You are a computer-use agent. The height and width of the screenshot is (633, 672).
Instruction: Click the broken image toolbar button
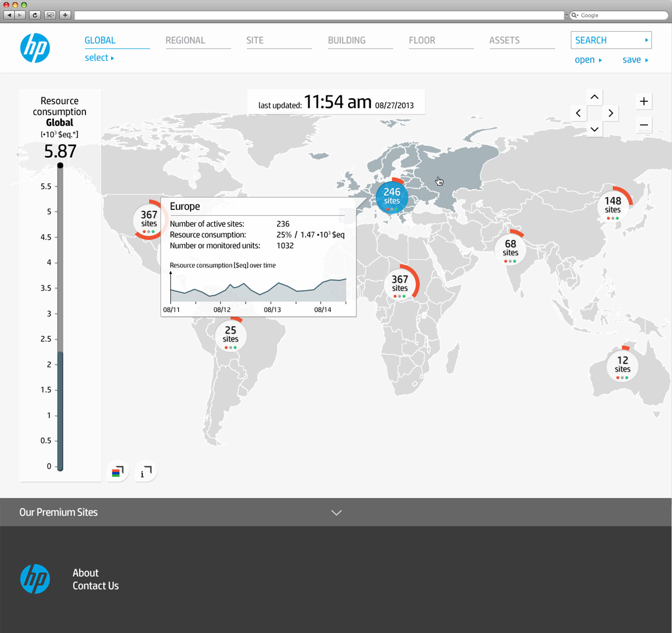click(x=50, y=15)
